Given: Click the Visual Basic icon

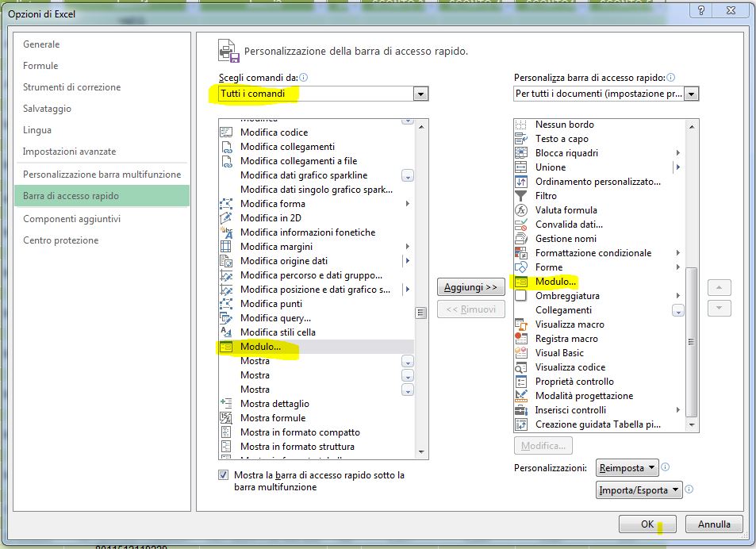Looking at the screenshot, I should tap(521, 353).
